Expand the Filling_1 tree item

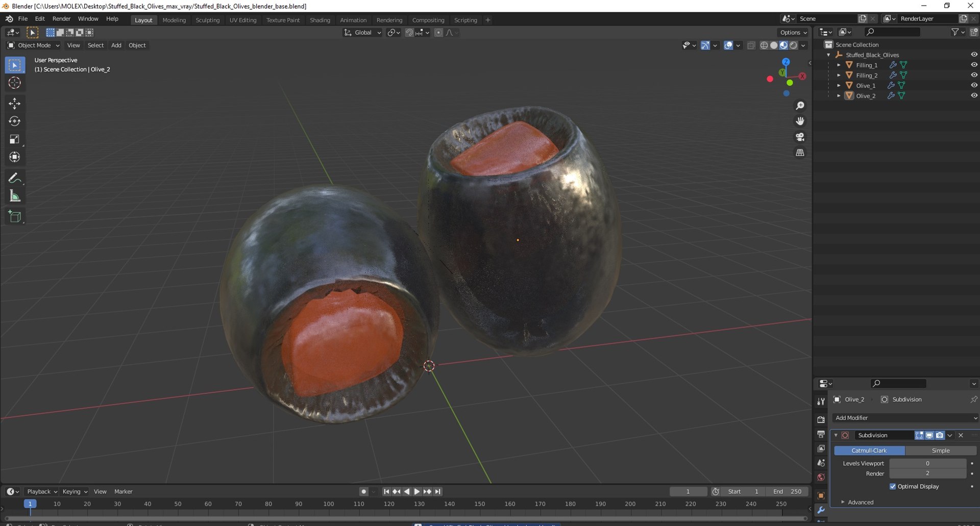coord(839,65)
